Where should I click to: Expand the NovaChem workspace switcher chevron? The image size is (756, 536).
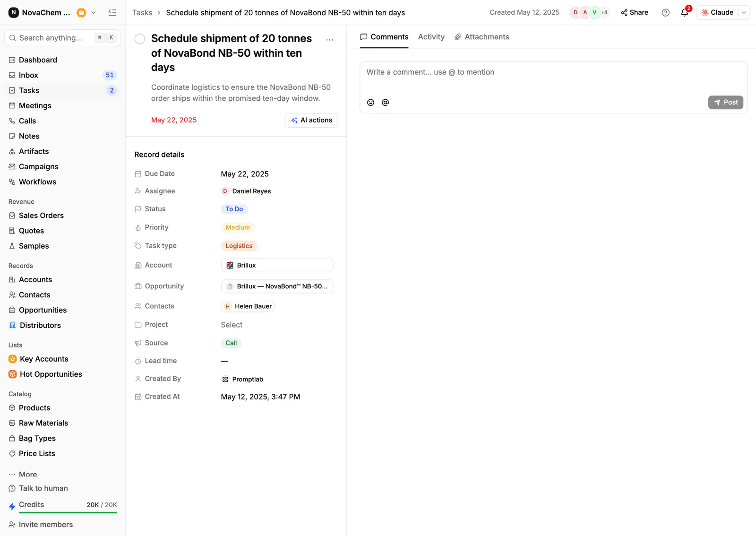click(94, 13)
